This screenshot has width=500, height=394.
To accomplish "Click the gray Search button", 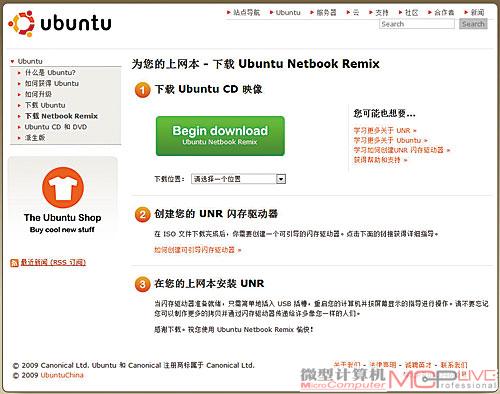I will 473,24.
